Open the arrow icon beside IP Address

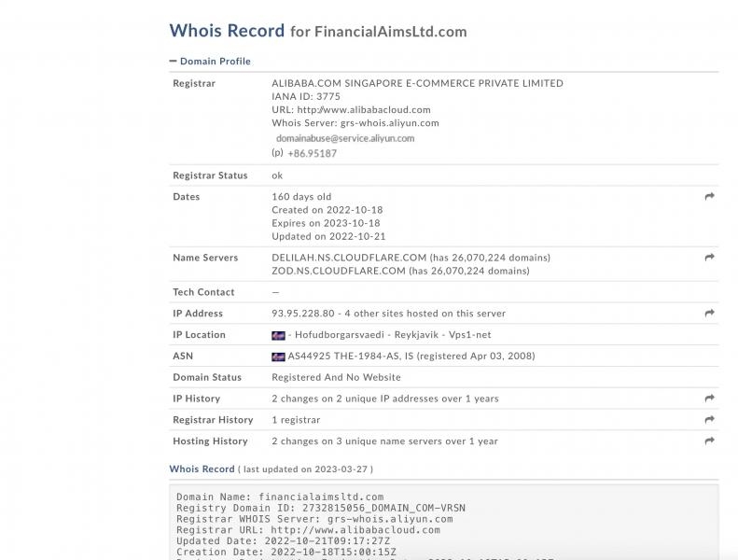709,314
